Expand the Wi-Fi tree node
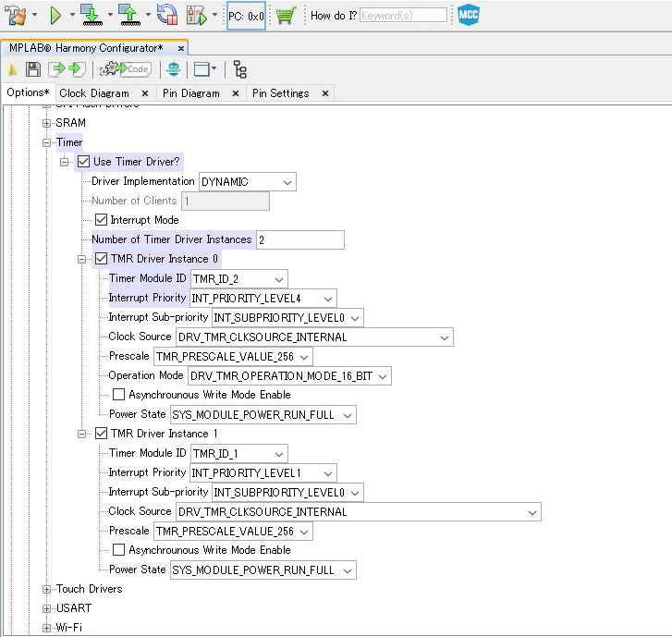Viewport: 672px width, 637px height. click(47, 628)
